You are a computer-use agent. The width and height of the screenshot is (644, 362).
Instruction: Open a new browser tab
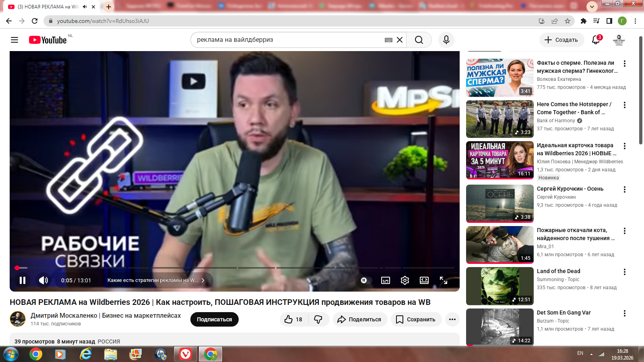point(109,7)
